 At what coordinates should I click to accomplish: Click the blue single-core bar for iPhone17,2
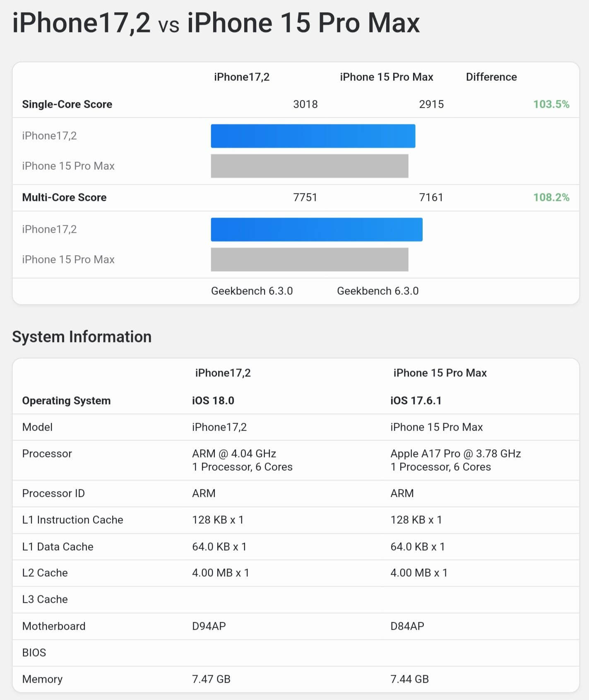click(x=313, y=136)
